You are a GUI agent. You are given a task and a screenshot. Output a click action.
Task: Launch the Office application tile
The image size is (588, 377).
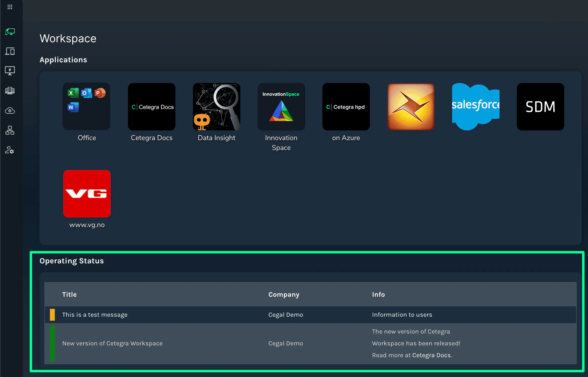87,107
